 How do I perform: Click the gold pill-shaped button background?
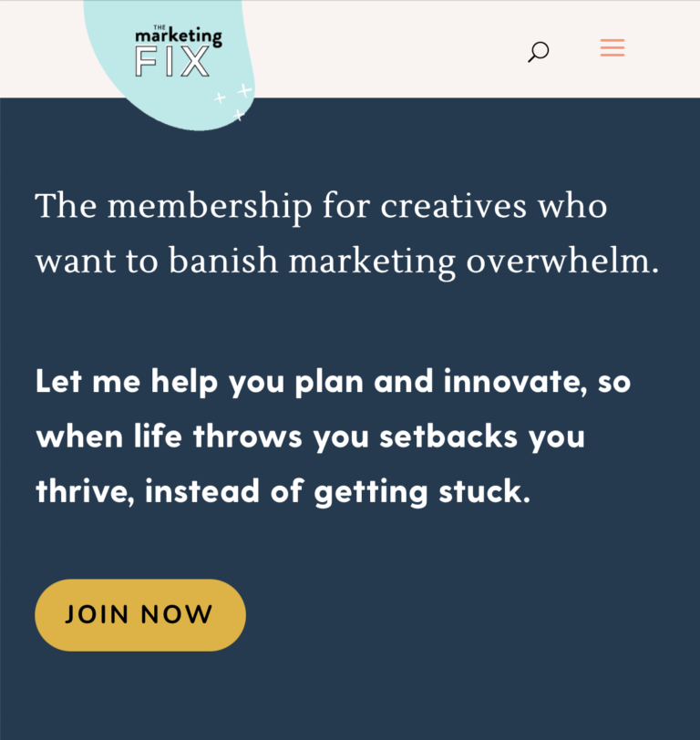pos(139,614)
